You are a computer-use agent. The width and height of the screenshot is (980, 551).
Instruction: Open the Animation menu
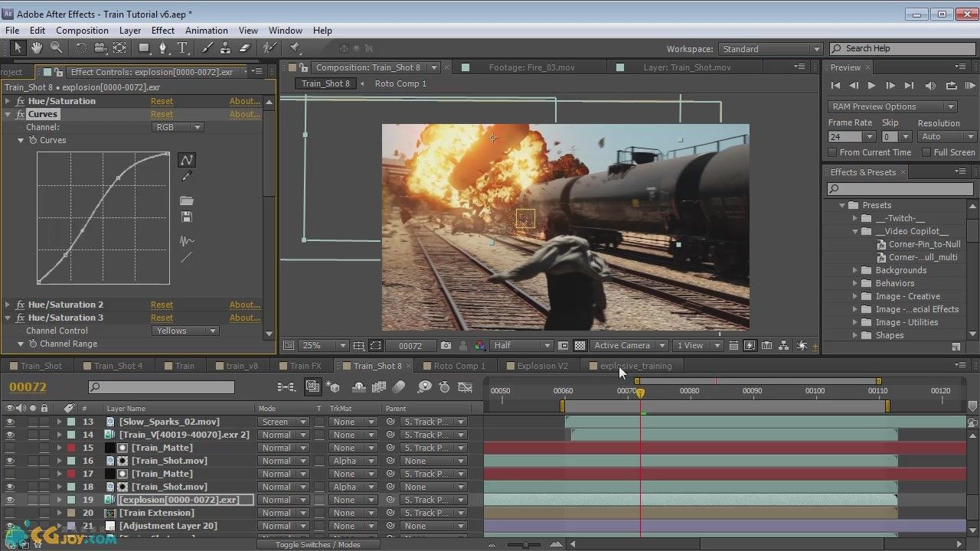click(x=206, y=31)
